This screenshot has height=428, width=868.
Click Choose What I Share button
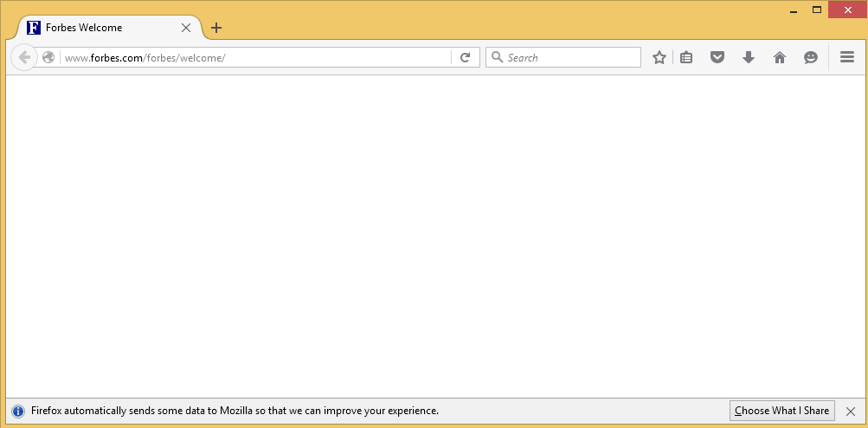pos(781,411)
